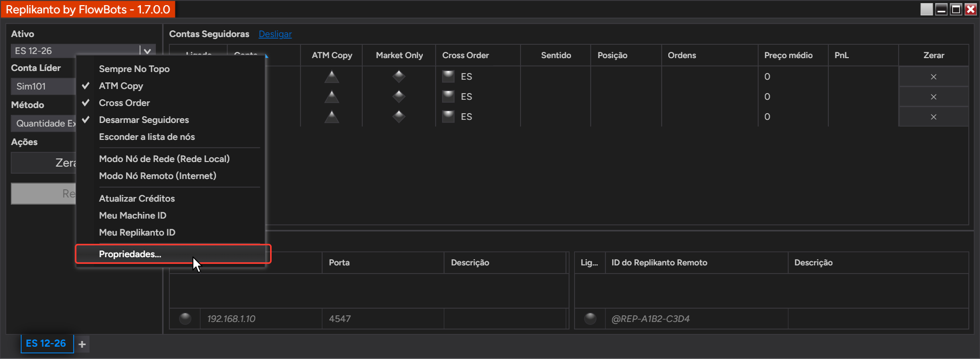Screen dimensions: 980x359
Task: Uncheck Cross Order in context menu
Action: pos(170,103)
